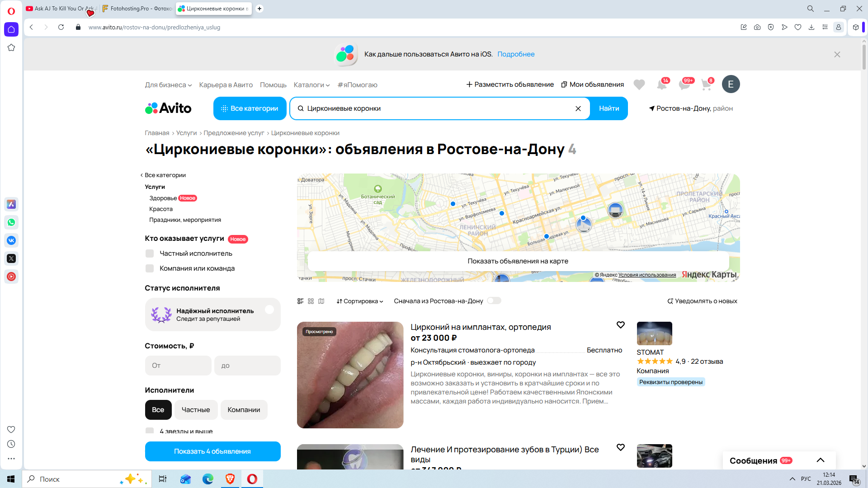Open Помощь in the top menu
This screenshot has width=868, height=488.
click(x=273, y=85)
